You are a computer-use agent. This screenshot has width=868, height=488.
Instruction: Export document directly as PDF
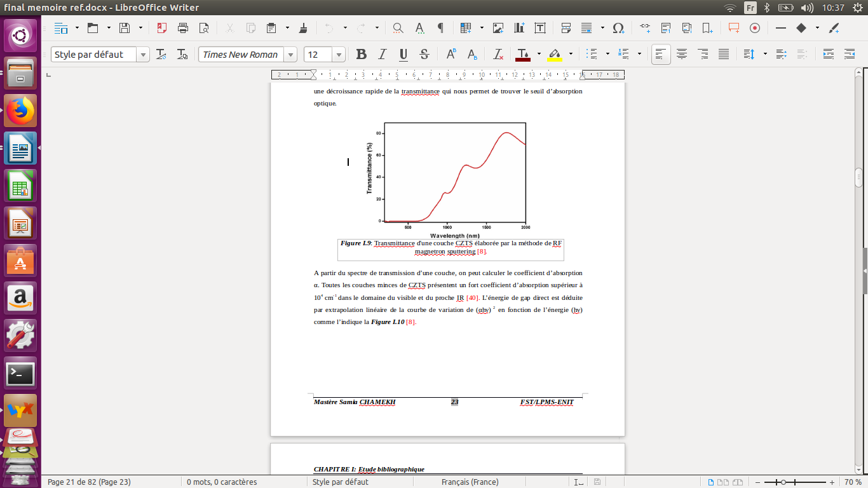[x=161, y=28]
